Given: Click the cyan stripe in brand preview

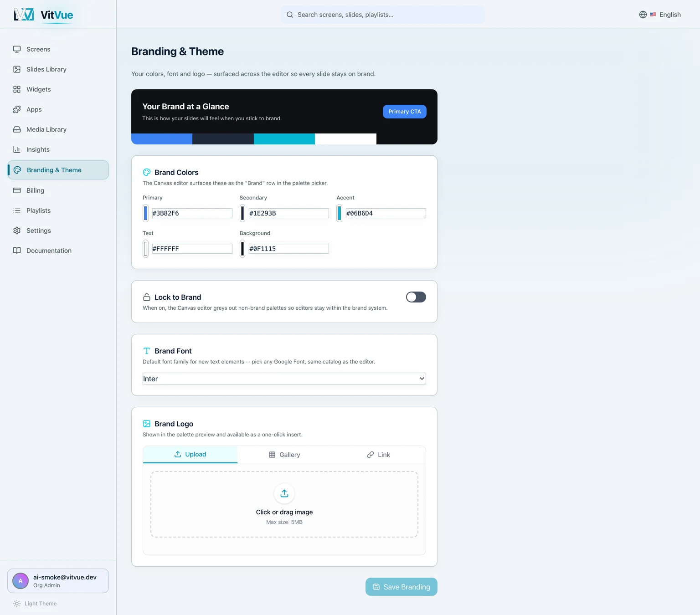Looking at the screenshot, I should coord(284,139).
